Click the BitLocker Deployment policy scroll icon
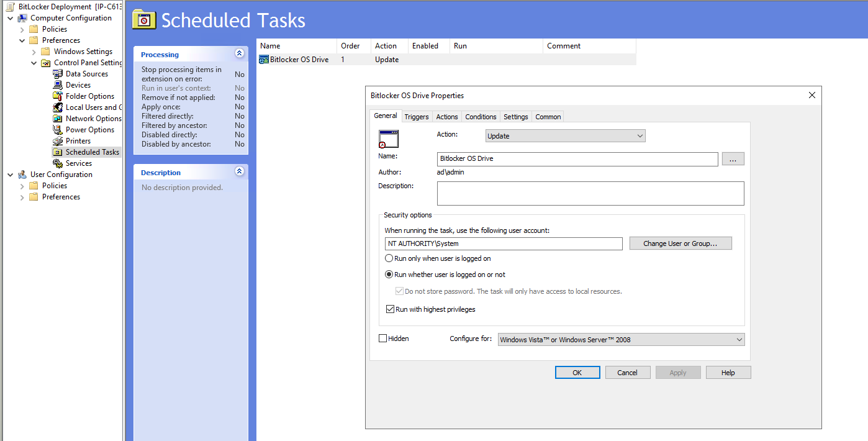Screen dimensions: 868x441 coord(11,7)
